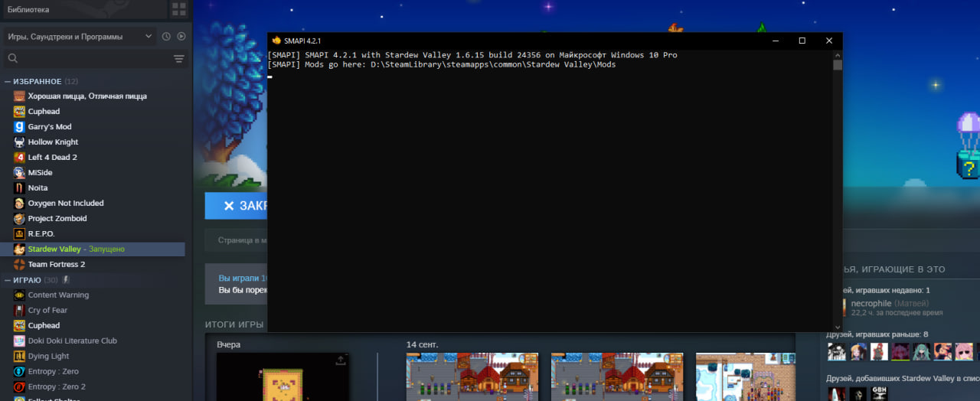The image size is (980, 401).
Task: Click the Cry of Fear icon
Action: pyautogui.click(x=19, y=311)
